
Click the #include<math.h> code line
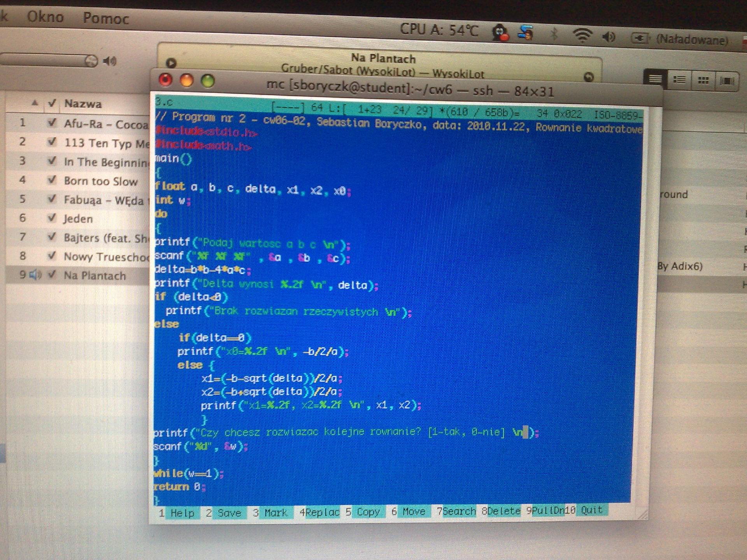(x=203, y=145)
